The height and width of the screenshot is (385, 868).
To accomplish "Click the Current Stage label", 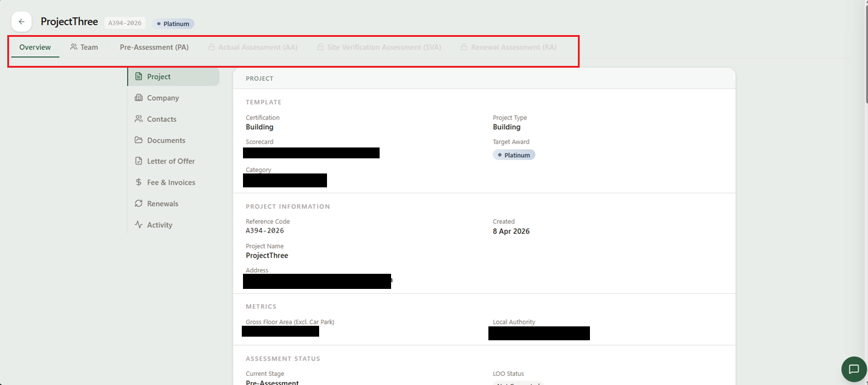I will coord(265,374).
